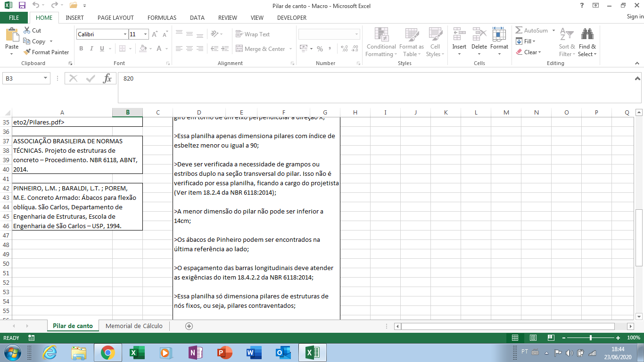Click the vertical scrollbar thumb
This screenshot has width=644, height=362.
[639, 238]
